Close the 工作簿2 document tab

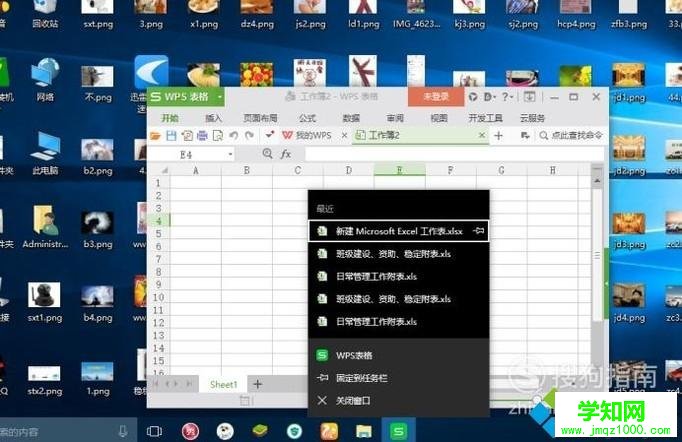pyautogui.click(x=481, y=135)
